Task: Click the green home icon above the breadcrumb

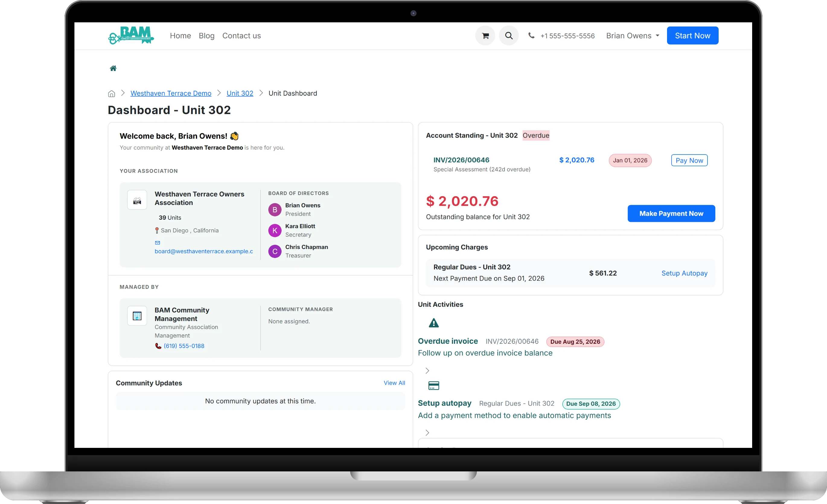Action: click(x=113, y=69)
